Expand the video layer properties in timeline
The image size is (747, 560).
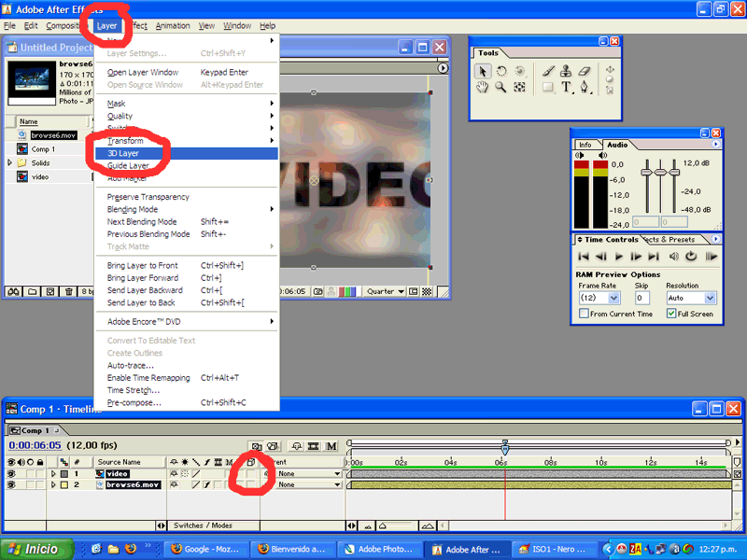(53, 474)
